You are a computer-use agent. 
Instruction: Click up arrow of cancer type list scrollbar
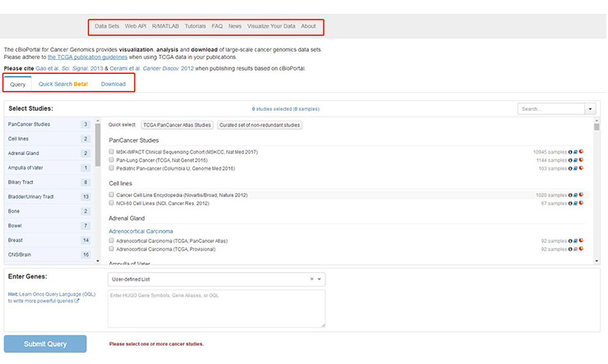click(98, 121)
